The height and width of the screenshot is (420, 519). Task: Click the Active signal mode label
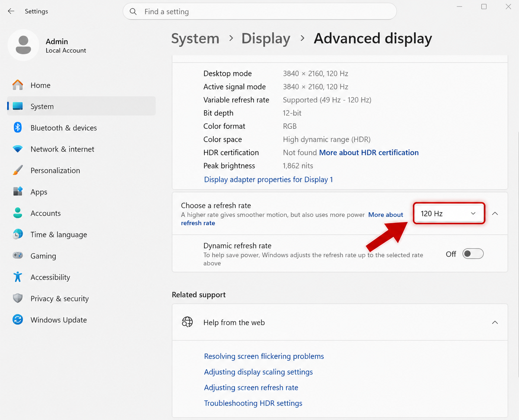235,87
